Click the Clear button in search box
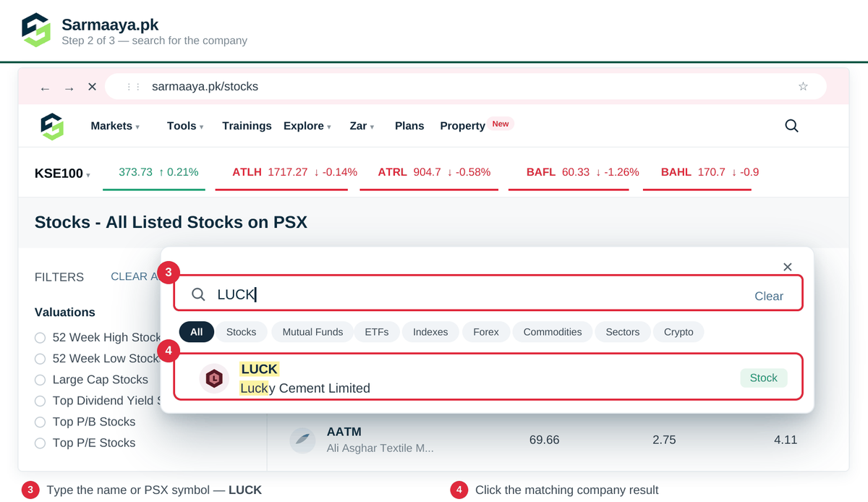 769,296
